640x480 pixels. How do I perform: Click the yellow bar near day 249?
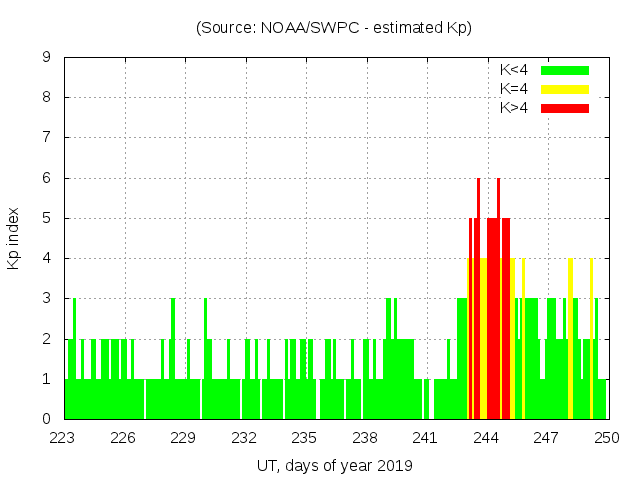(591, 340)
